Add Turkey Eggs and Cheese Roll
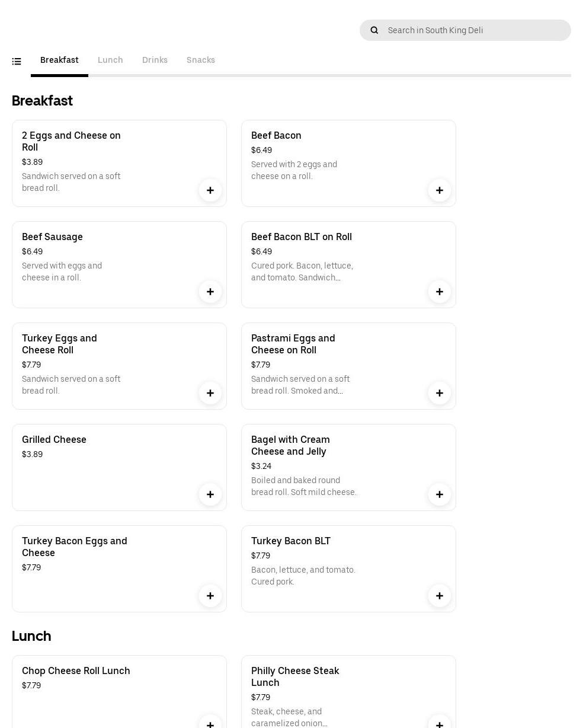 pyautogui.click(x=210, y=393)
